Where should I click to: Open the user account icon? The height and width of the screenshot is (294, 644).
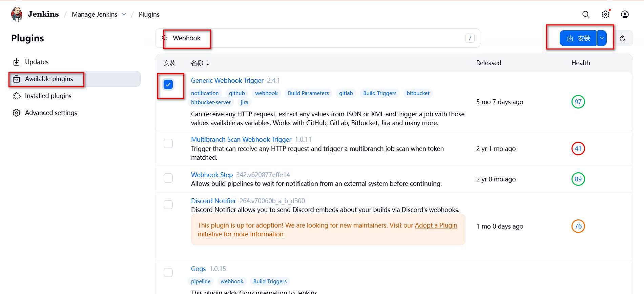coord(625,14)
